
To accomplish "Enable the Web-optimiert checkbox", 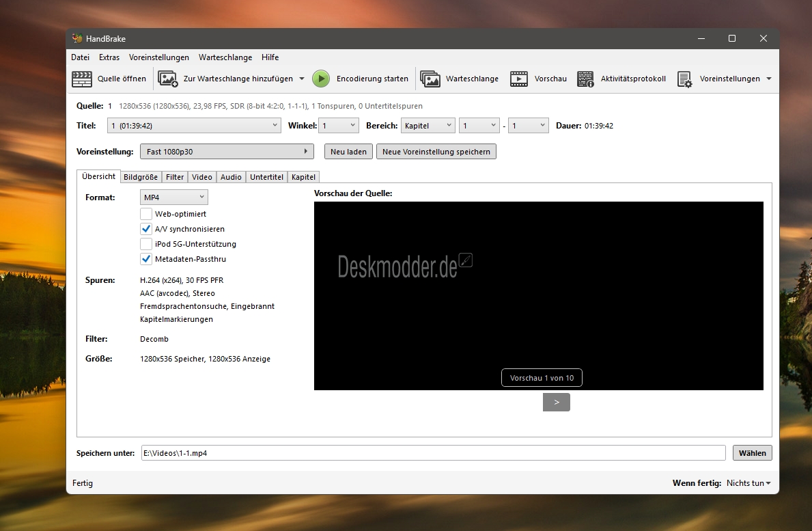I will click(x=146, y=214).
